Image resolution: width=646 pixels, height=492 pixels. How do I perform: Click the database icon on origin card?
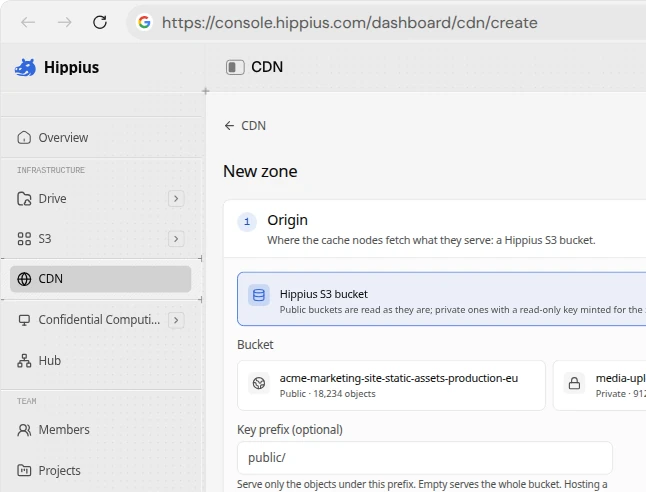click(259, 295)
